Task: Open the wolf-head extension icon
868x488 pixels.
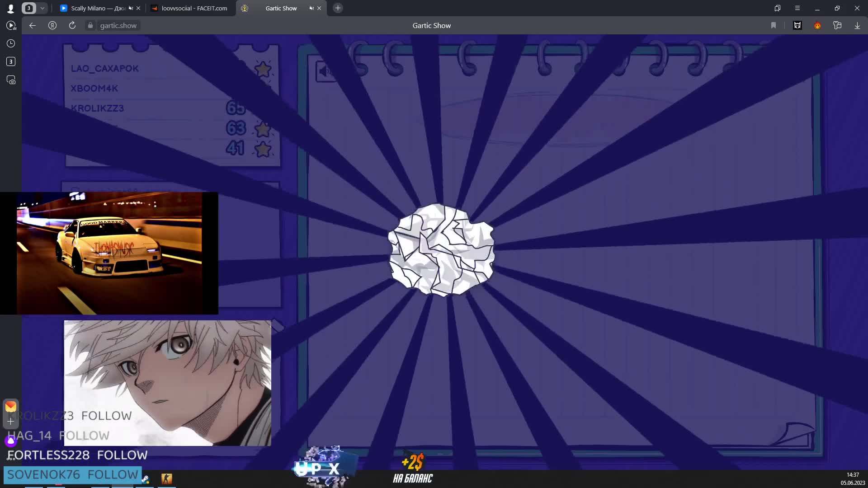Action: (x=797, y=26)
